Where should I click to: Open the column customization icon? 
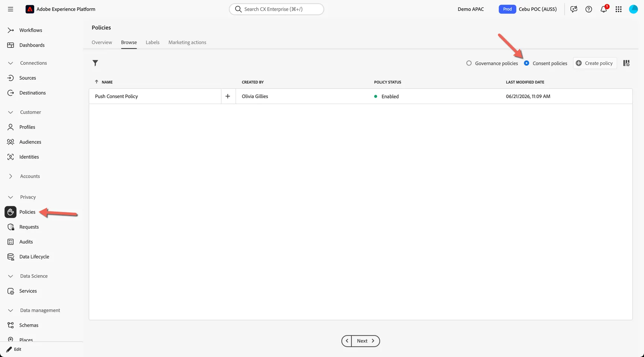click(626, 63)
